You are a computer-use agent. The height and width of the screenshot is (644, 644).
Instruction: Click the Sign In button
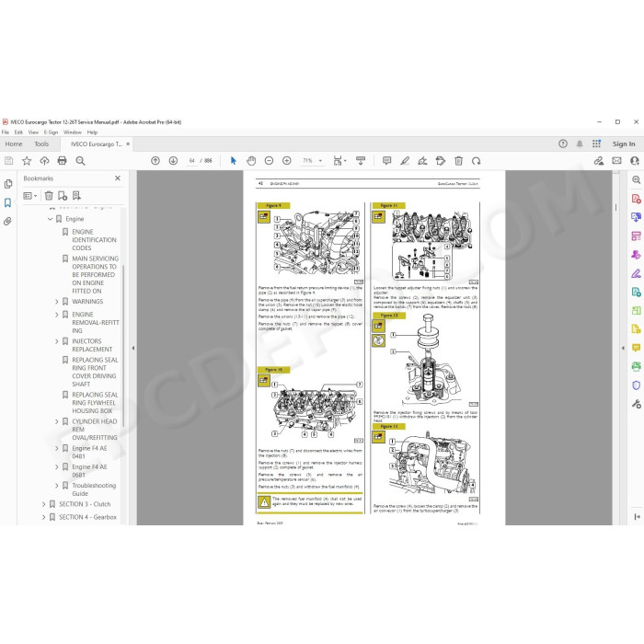[x=624, y=144]
